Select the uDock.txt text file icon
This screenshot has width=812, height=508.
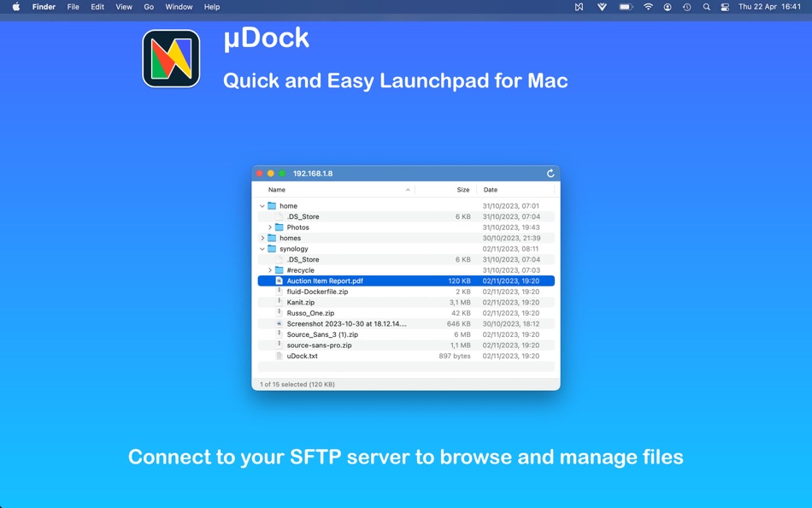pos(279,356)
